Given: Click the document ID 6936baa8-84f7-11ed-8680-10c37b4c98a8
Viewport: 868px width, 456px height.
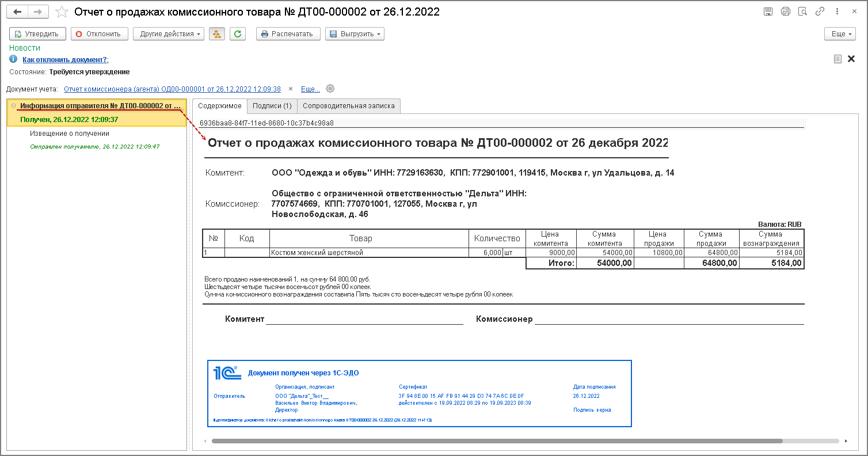Looking at the screenshot, I should [267, 123].
